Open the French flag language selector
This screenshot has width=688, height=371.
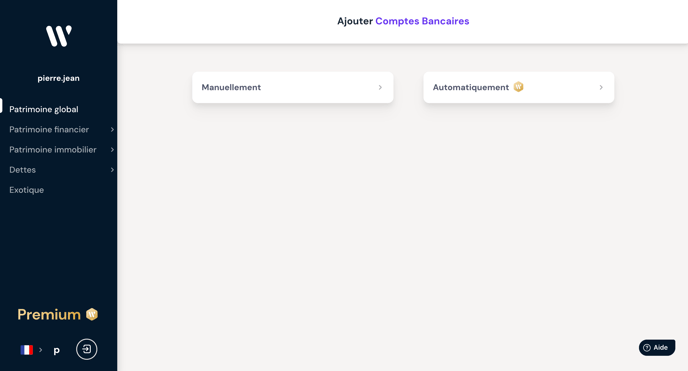pyautogui.click(x=27, y=350)
